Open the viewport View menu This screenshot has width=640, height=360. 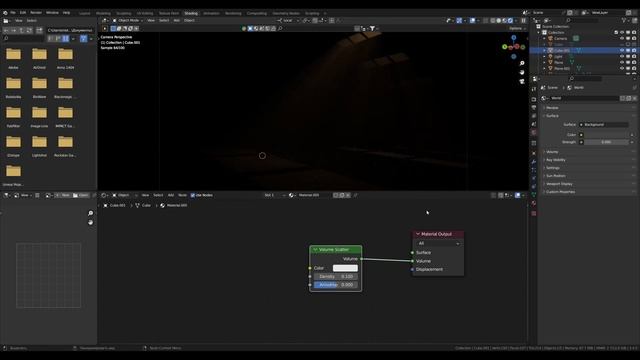[151, 20]
